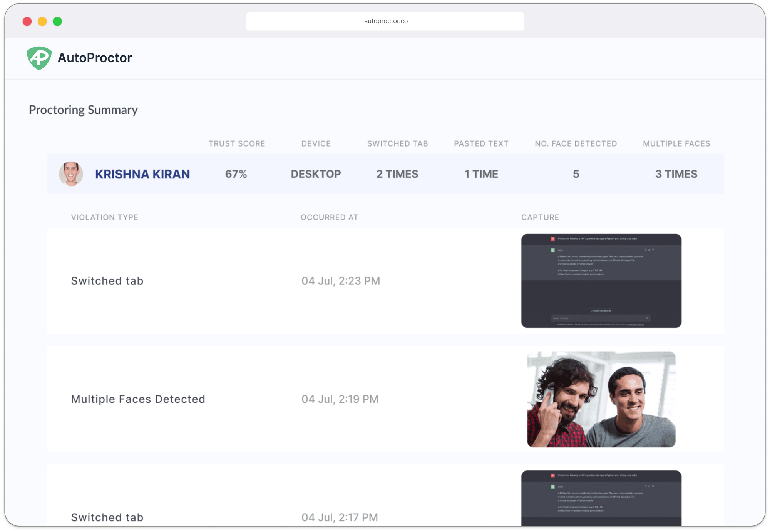Image resolution: width=770 pixels, height=532 pixels.
Task: Select the VIOLATION TYPE column sort
Action: click(105, 217)
